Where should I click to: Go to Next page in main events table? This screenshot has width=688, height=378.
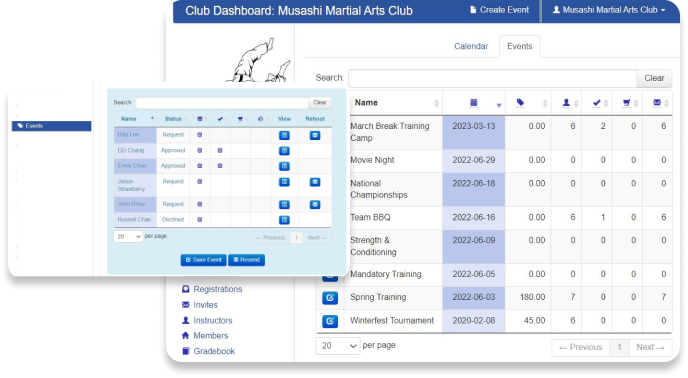650,347
